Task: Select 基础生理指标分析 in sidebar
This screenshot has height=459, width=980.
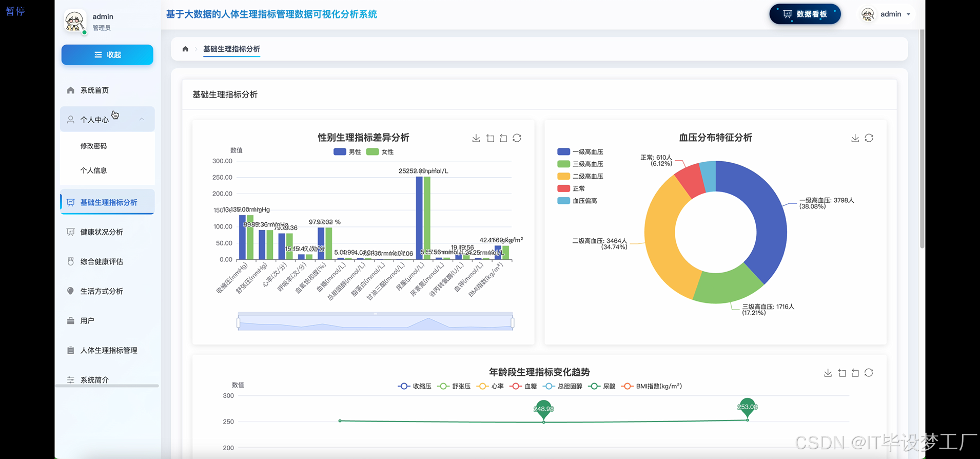Action: tap(107, 202)
